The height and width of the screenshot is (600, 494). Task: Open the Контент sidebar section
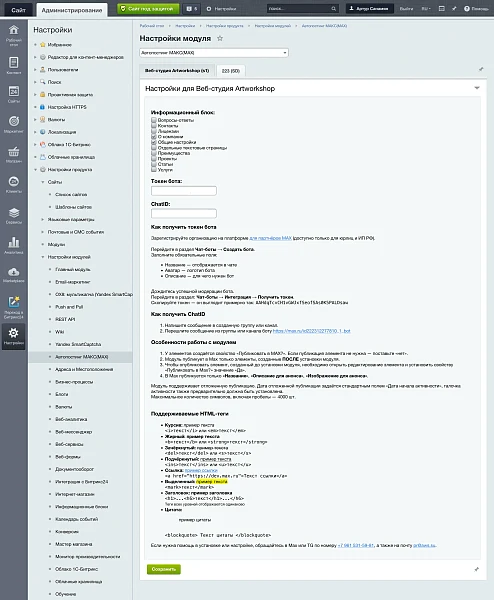13,65
